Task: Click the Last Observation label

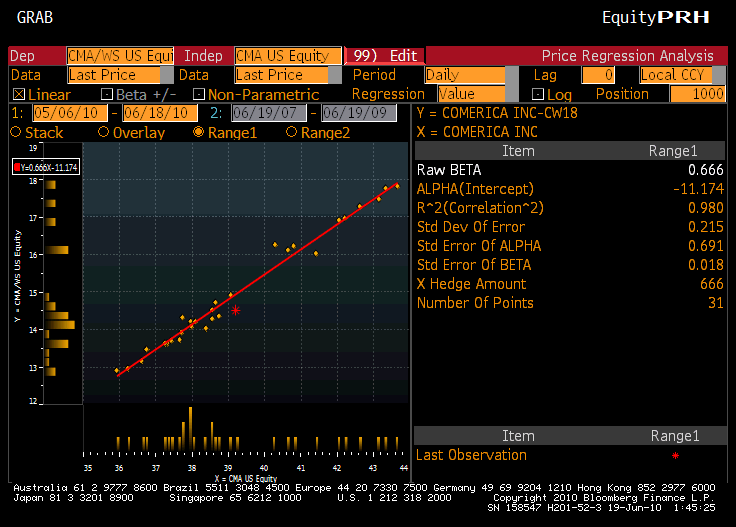Action: (471, 455)
